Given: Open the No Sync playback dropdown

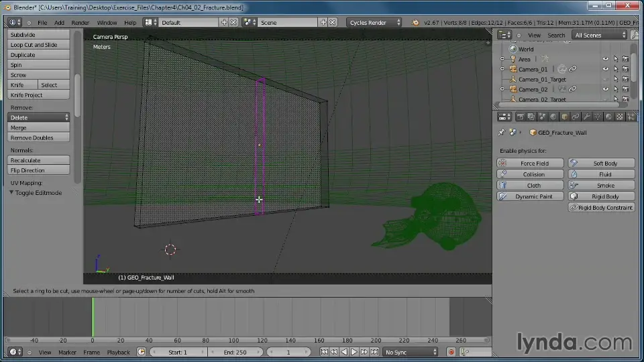Looking at the screenshot, I should (x=411, y=352).
